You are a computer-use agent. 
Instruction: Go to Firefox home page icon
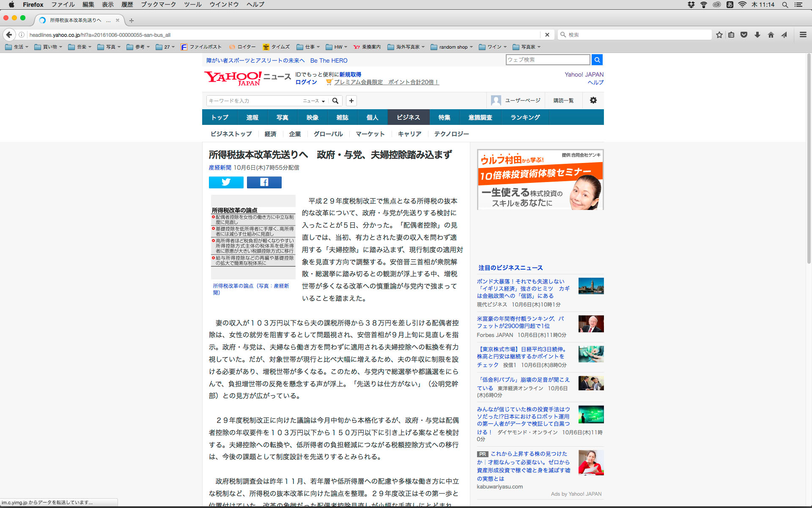771,35
